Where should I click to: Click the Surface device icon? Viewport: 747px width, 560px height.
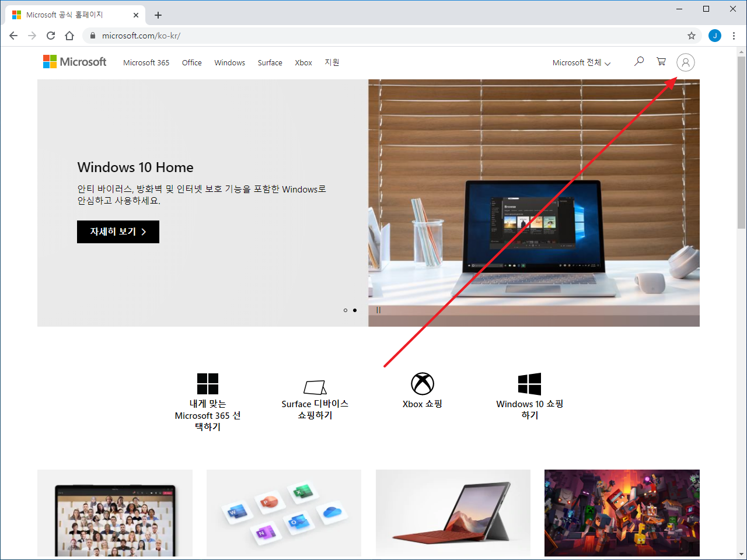(x=315, y=387)
